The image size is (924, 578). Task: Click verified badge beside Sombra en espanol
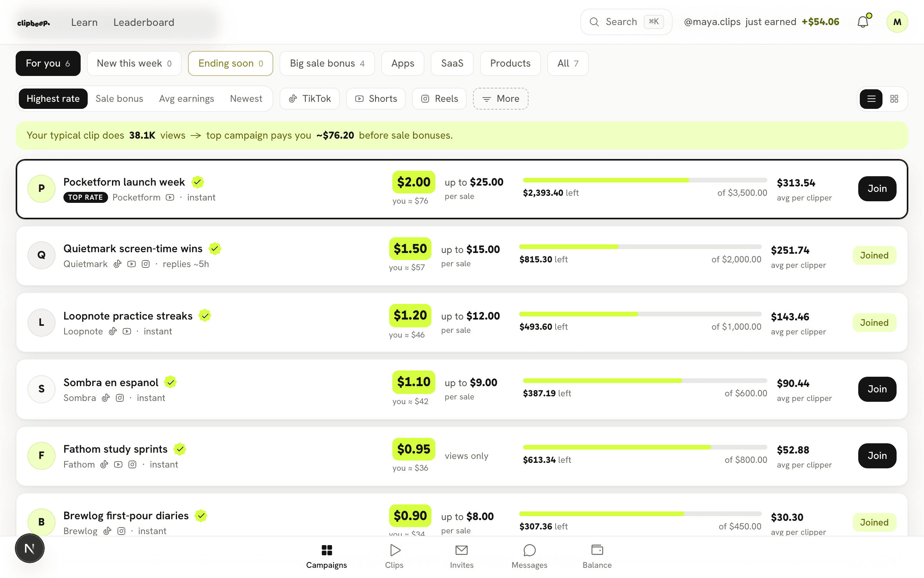click(170, 382)
